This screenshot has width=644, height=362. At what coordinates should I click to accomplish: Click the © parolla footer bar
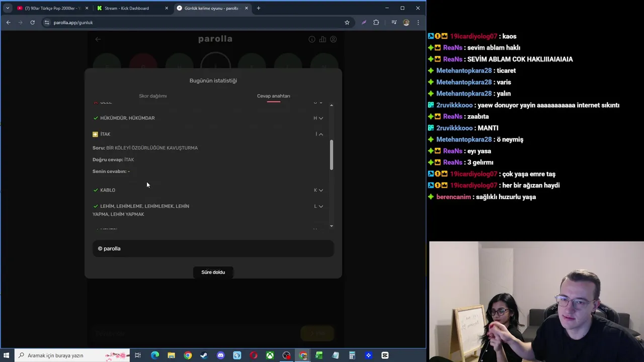pyautogui.click(x=213, y=248)
